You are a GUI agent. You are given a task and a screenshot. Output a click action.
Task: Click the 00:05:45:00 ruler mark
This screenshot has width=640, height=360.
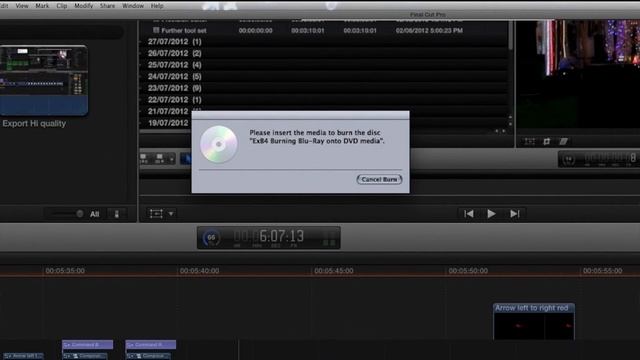point(334,271)
